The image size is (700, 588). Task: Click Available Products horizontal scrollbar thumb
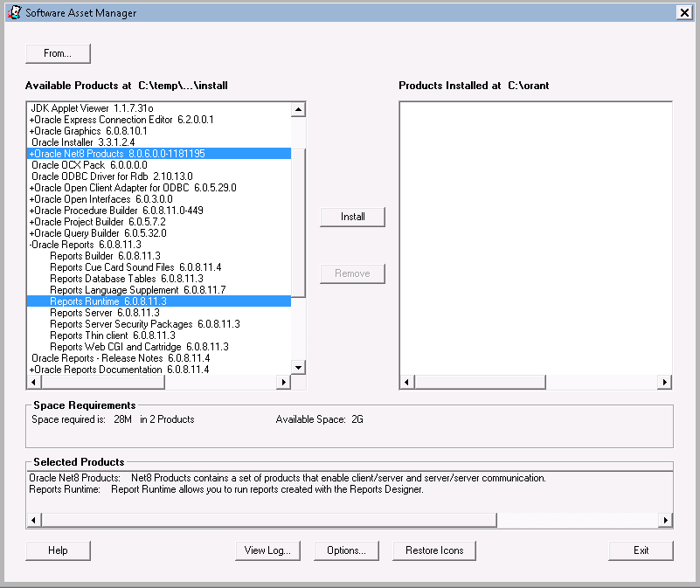103,382
